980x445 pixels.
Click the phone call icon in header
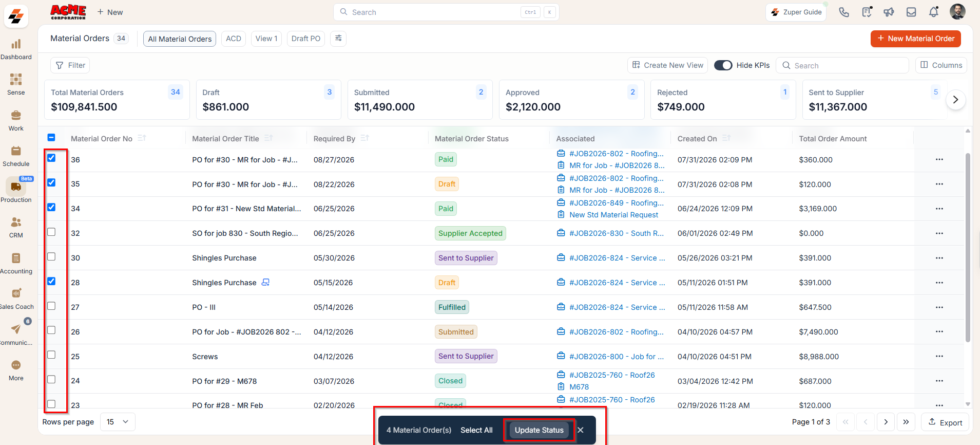(x=844, y=12)
